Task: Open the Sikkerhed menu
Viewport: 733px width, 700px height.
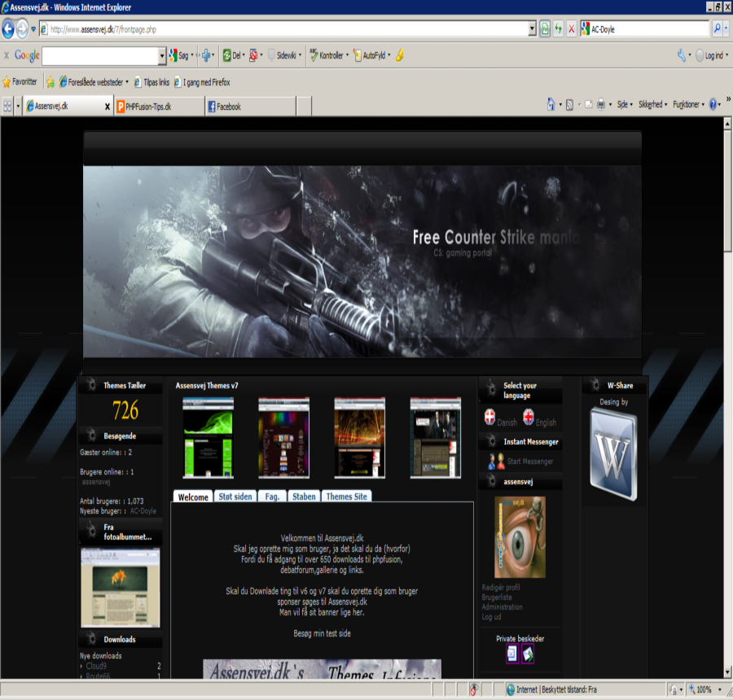Action: click(x=652, y=104)
